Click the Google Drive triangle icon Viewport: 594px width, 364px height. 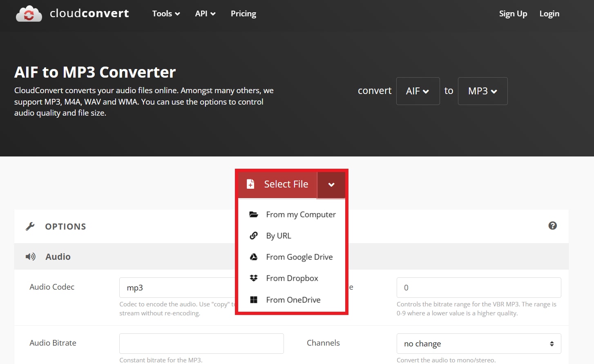pos(254,257)
